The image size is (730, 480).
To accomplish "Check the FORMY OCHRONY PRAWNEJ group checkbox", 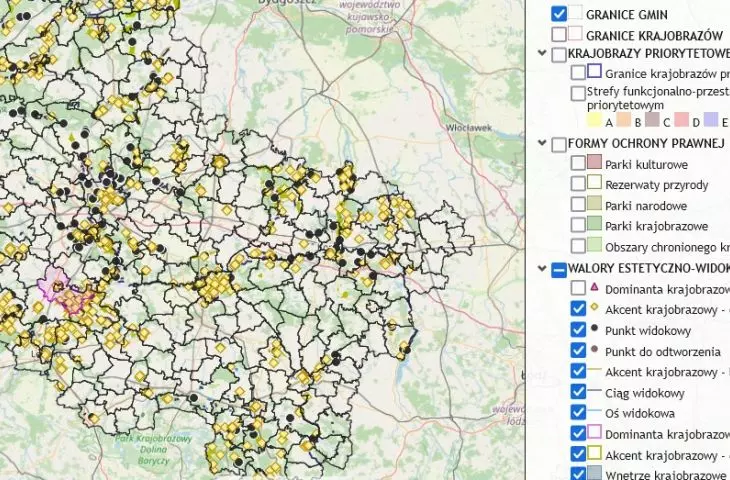I will coord(559,144).
